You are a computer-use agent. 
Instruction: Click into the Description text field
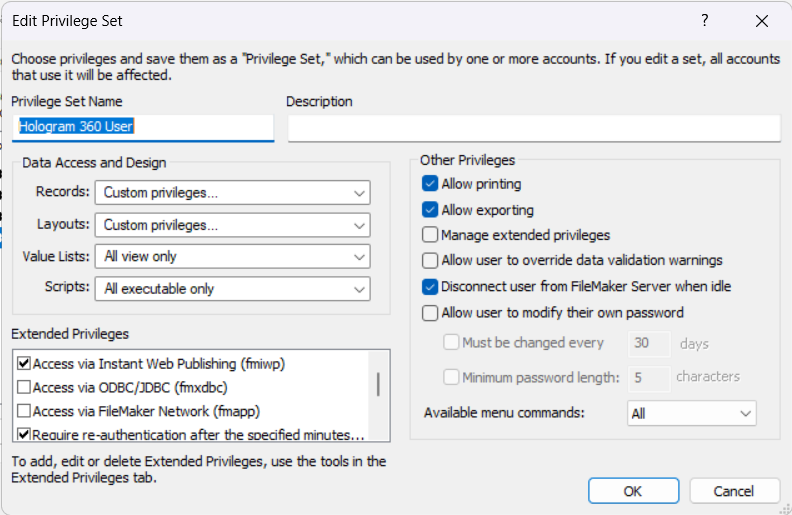(533, 128)
